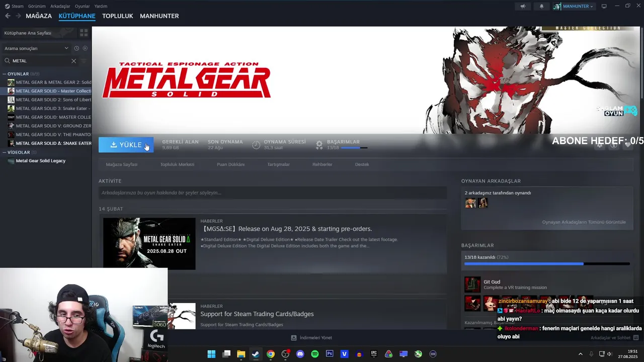This screenshot has width=644, height=362.
Task: Open the Rehberler link
Action: [x=322, y=164]
